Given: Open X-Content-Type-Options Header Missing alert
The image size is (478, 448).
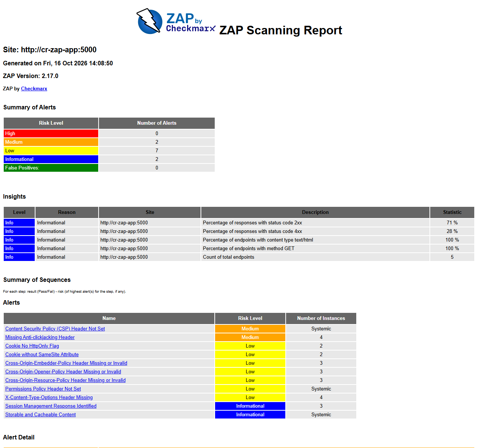Looking at the screenshot, I should pyautogui.click(x=49, y=397).
